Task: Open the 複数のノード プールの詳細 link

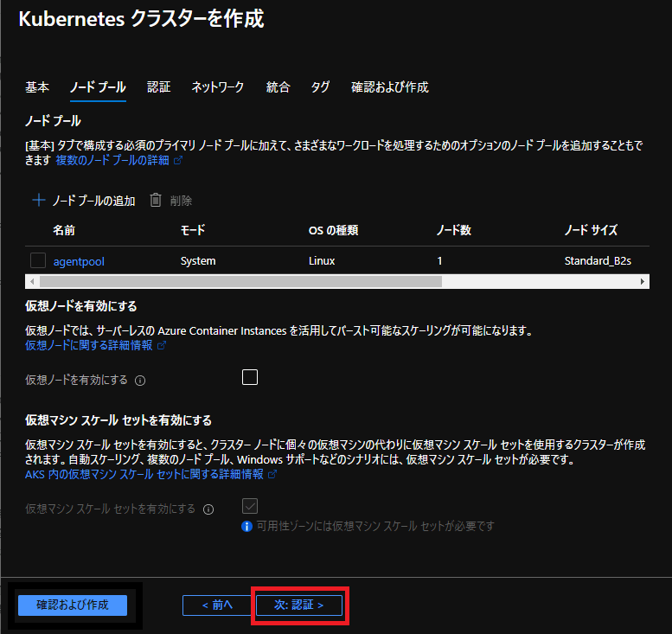Action: pos(112,160)
